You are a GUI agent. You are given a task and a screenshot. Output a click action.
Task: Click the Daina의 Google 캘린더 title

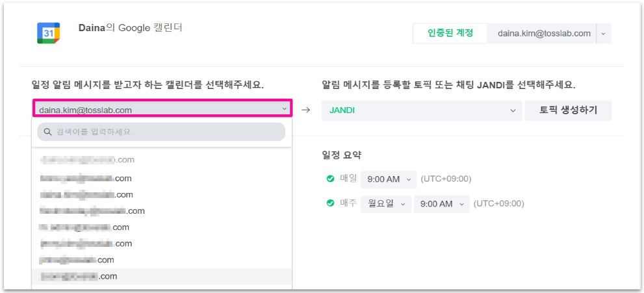click(x=130, y=28)
